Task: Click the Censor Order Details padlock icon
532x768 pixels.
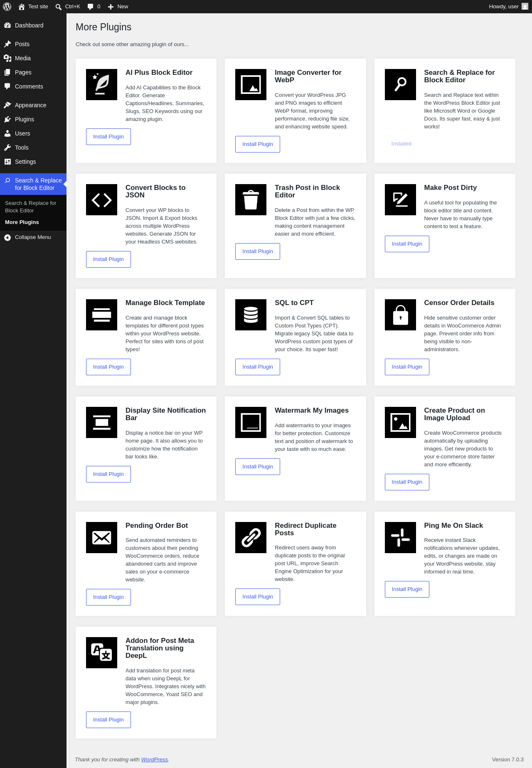Action: pyautogui.click(x=400, y=315)
